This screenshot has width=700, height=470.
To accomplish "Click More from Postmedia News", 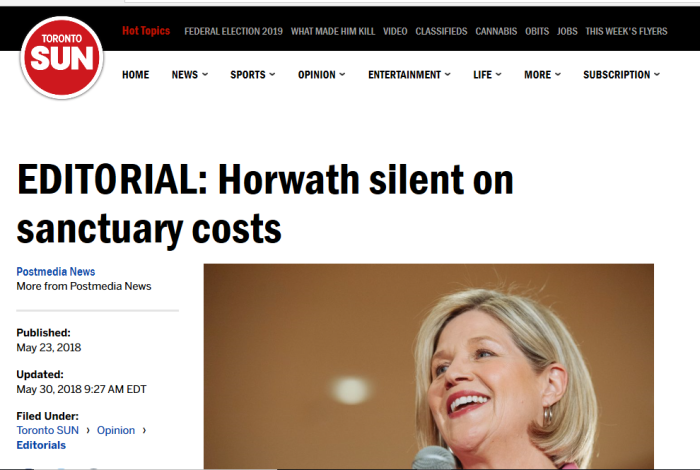I will [x=84, y=286].
